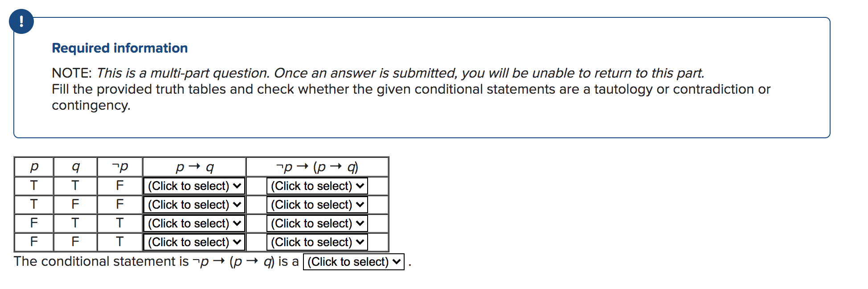The width and height of the screenshot is (868, 289).
Task: Open ¬p→(p→q) dropdown in second row
Action: (x=317, y=205)
